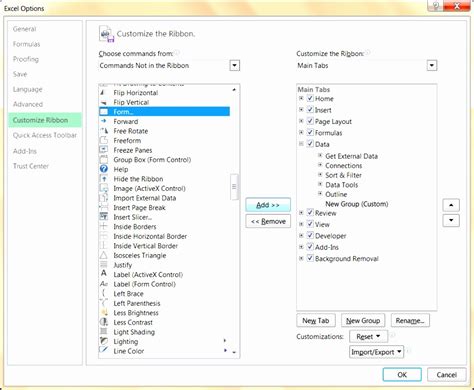Click the Insert Slicer icon

(104, 217)
